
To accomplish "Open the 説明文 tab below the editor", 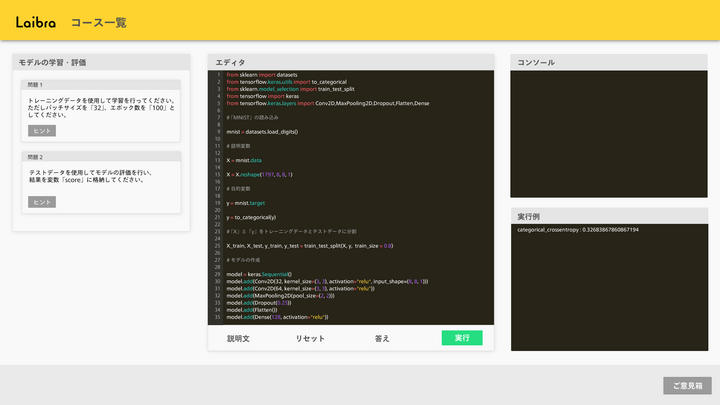I will (238, 338).
